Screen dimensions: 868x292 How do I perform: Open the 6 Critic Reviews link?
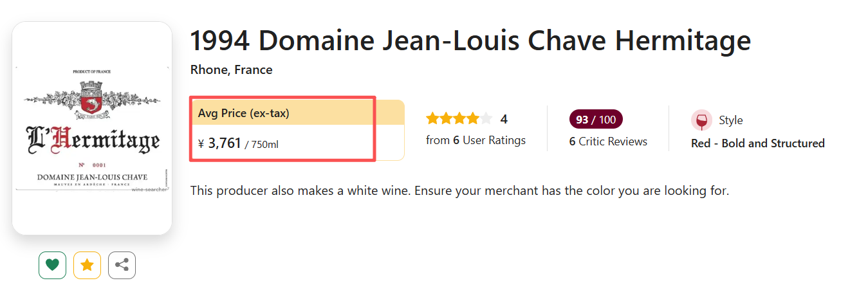pos(608,141)
